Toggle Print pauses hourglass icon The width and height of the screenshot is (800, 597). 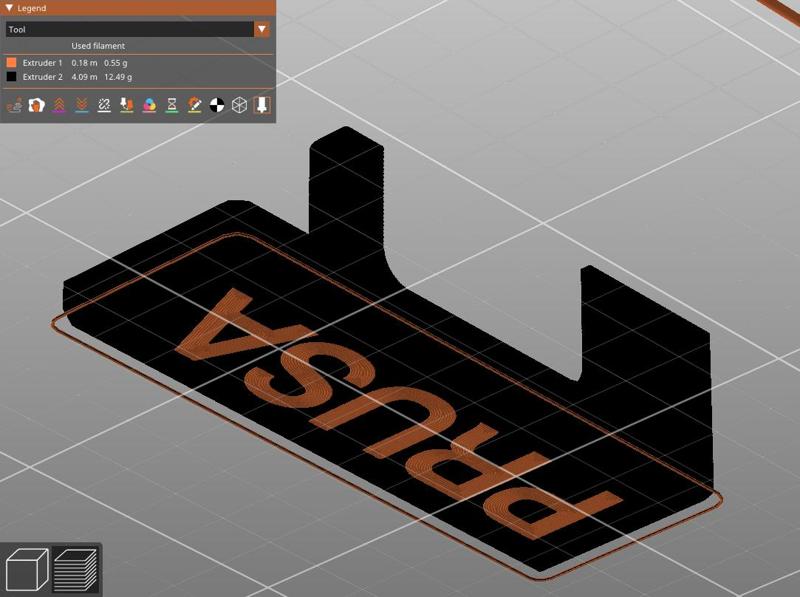click(172, 105)
